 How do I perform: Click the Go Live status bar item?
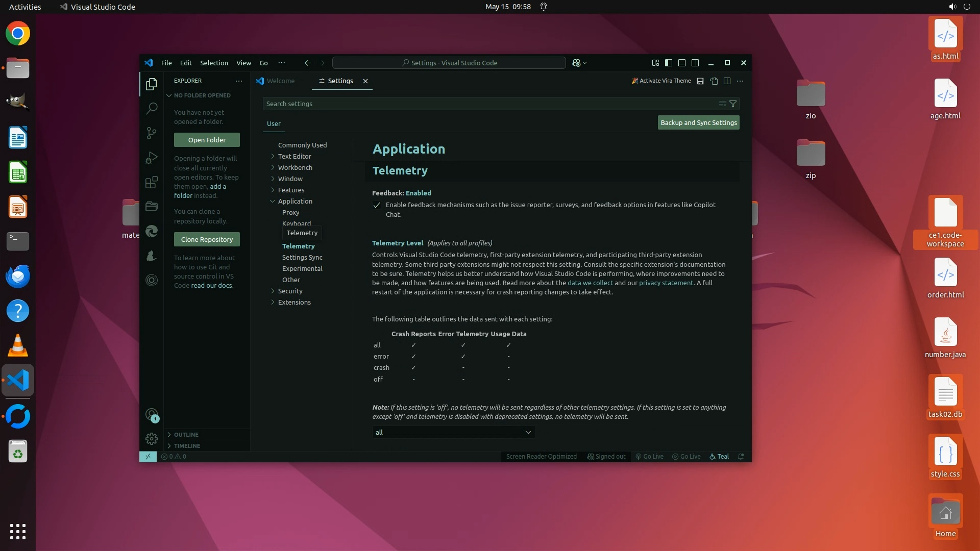pos(649,457)
